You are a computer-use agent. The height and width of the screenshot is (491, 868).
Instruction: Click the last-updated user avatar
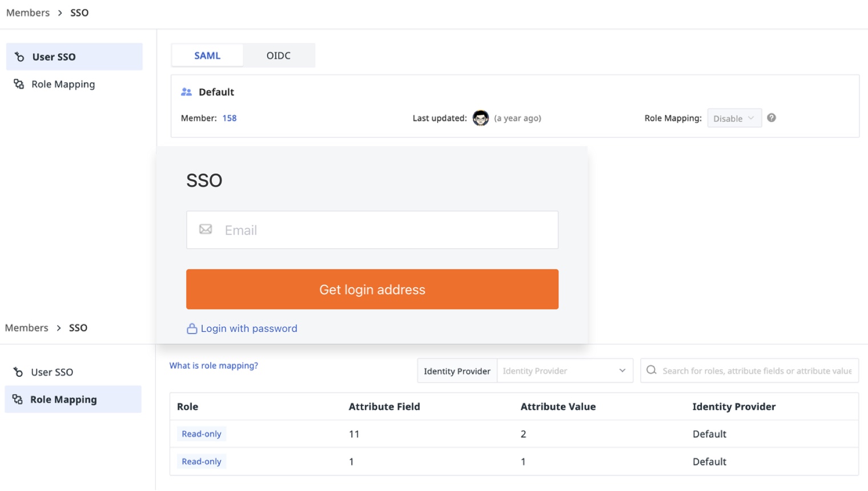(x=481, y=118)
